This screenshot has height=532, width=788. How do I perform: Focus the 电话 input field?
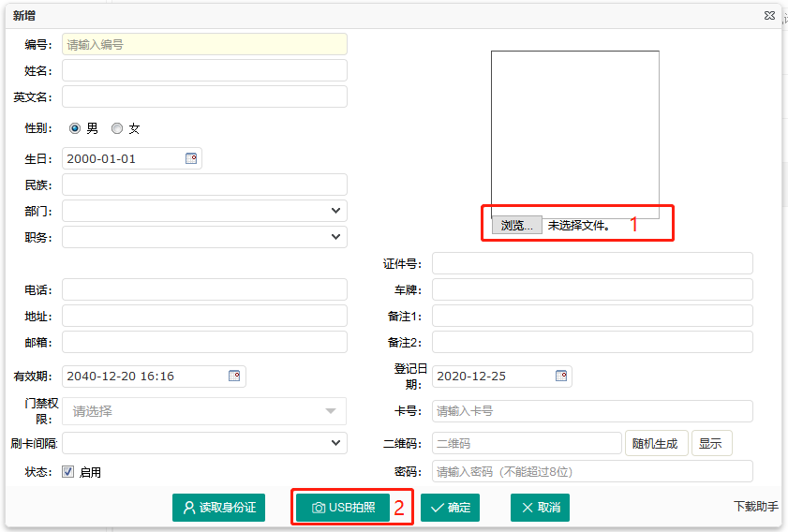point(204,289)
